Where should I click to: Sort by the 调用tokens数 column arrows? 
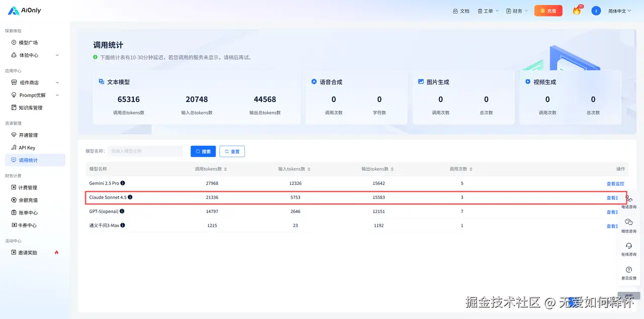(x=225, y=169)
